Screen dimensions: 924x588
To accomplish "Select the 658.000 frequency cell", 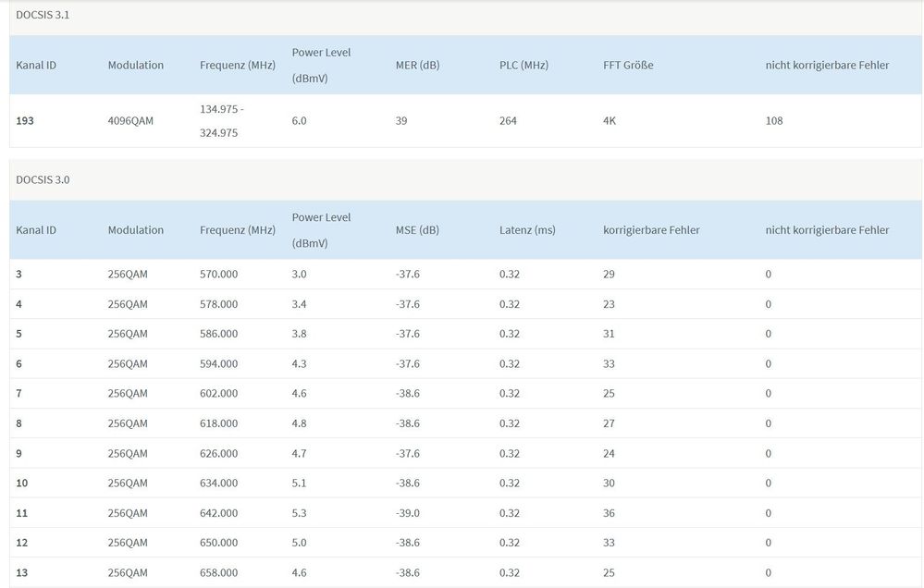I will point(218,573).
